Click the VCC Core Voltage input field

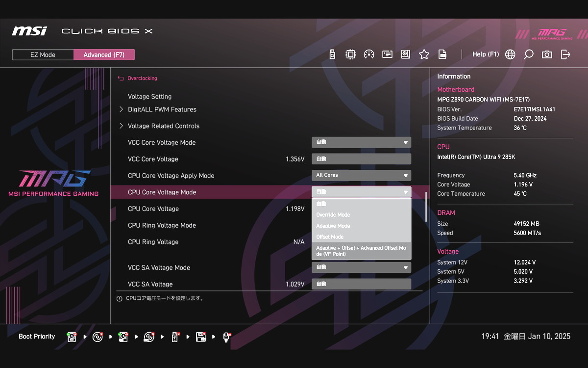[x=361, y=159]
